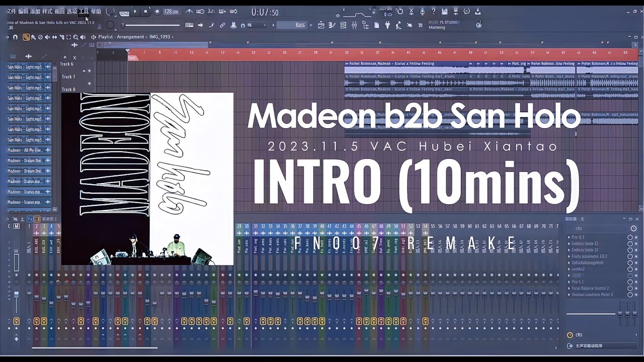This screenshot has height=362, width=644.
Task: Open the 视图 (View) menu
Action: point(59,11)
